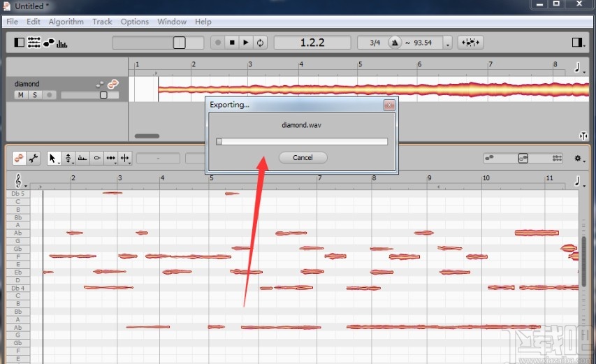Click the orange blob edit icon on diamond track

(x=113, y=84)
